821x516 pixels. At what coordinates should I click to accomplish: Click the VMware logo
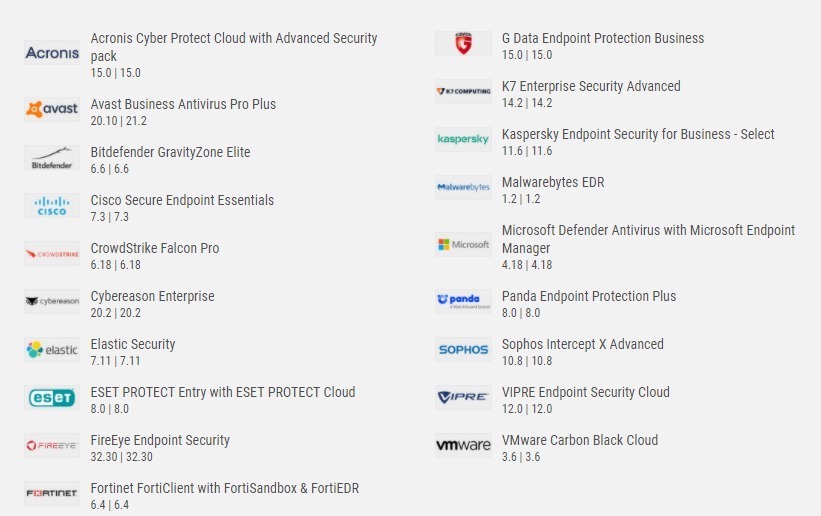coord(463,445)
